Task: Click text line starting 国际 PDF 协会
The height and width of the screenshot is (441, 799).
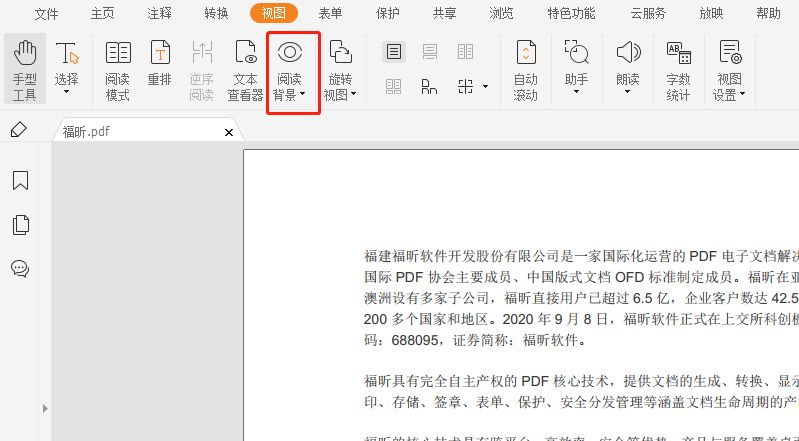Action: (581, 277)
